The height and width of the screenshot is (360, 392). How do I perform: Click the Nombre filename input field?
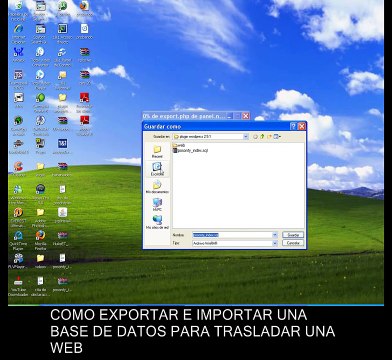point(232,235)
